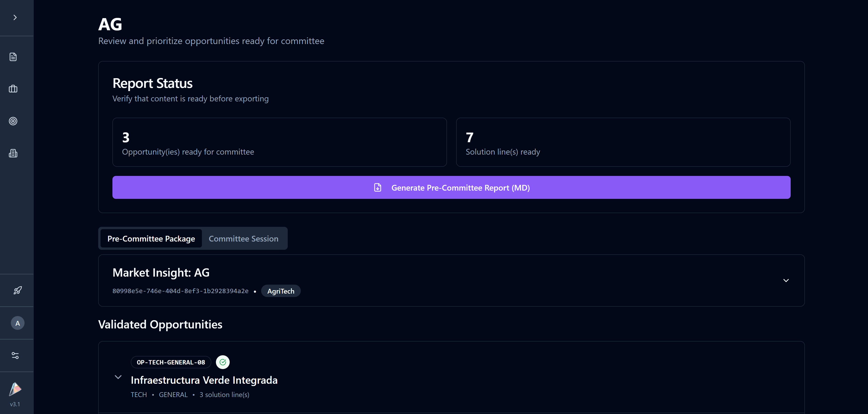Viewport: 868px width, 414px height.
Task: Click the green validated check badge
Action: (223, 362)
